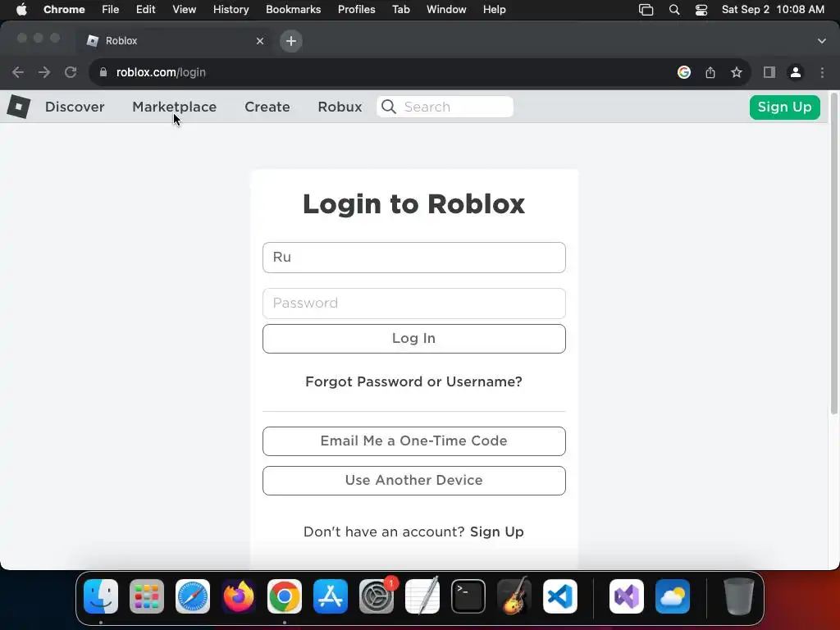
Task: Open the History menu
Action: (x=231, y=10)
